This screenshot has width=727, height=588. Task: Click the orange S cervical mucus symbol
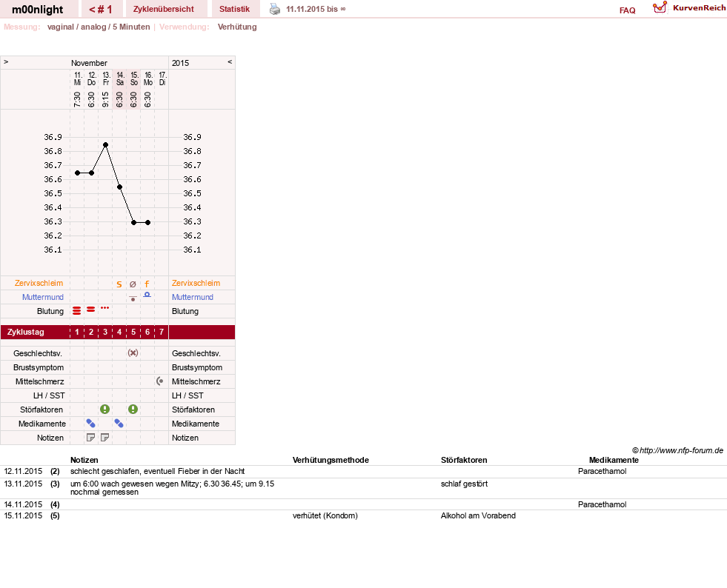(x=119, y=284)
